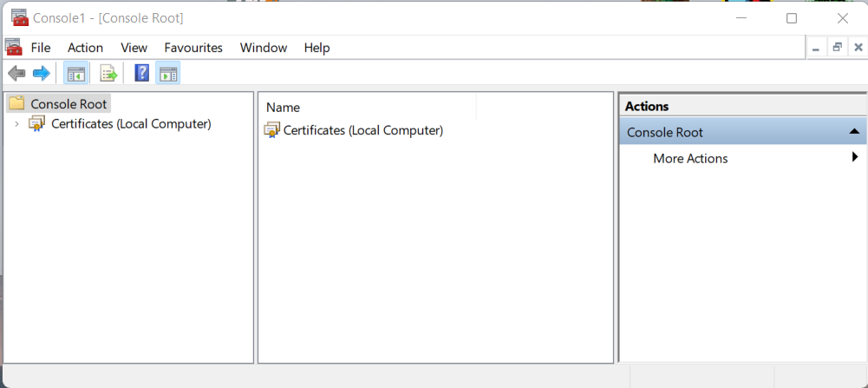Click the Console1 - [Console Root] title text

(108, 18)
